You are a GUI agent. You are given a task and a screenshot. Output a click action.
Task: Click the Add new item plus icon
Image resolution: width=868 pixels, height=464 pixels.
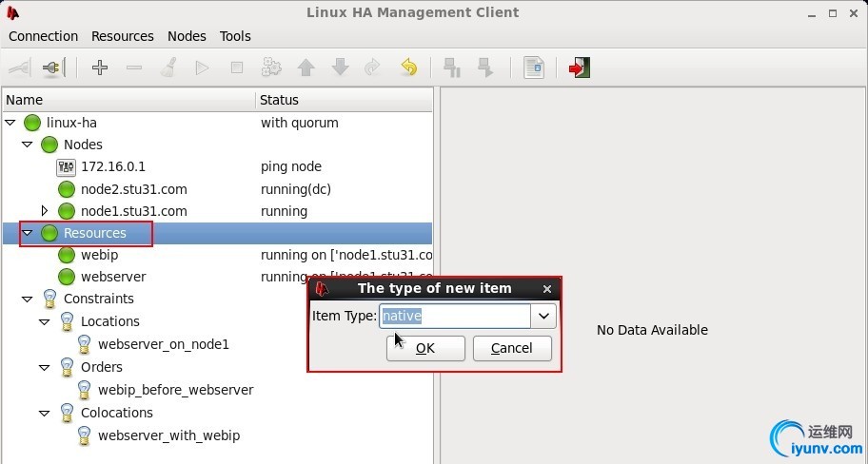100,68
